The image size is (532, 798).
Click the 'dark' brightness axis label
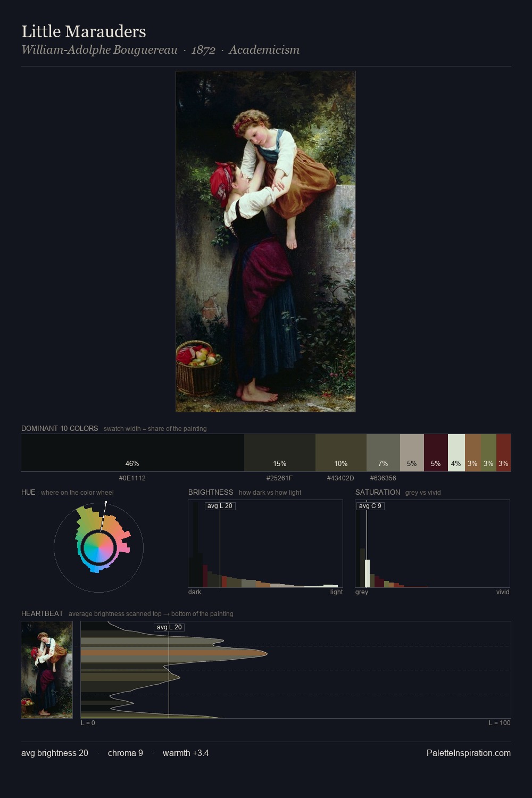click(195, 592)
